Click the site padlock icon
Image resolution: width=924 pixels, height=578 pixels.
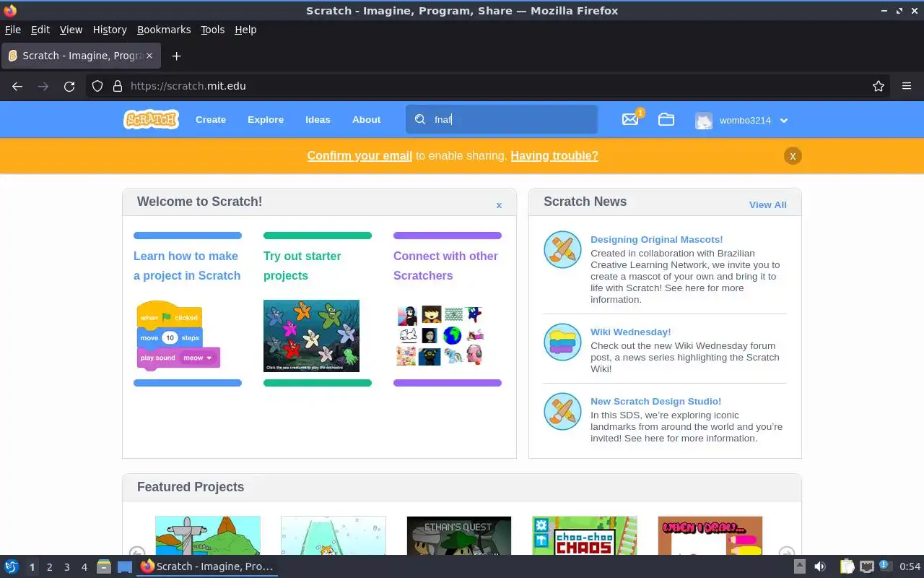click(118, 86)
